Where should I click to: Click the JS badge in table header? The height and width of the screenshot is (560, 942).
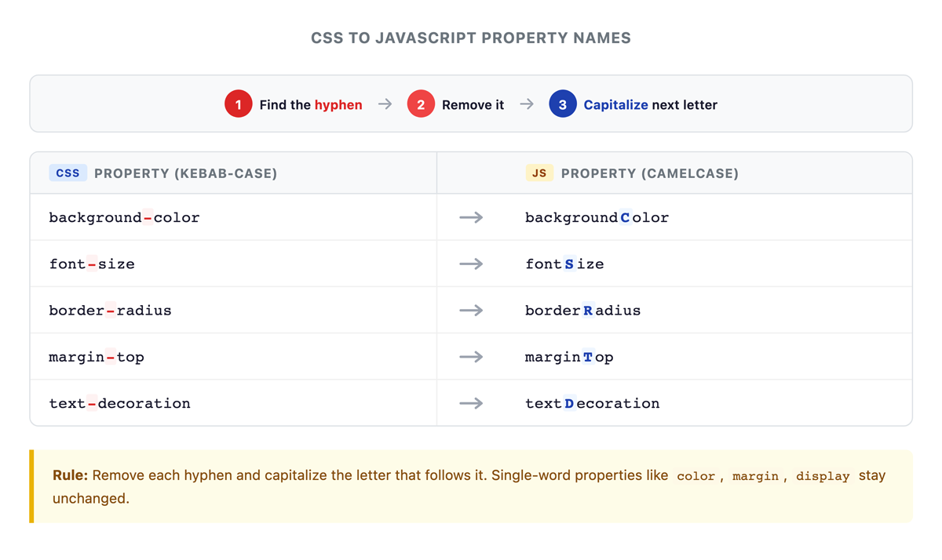pyautogui.click(x=539, y=173)
